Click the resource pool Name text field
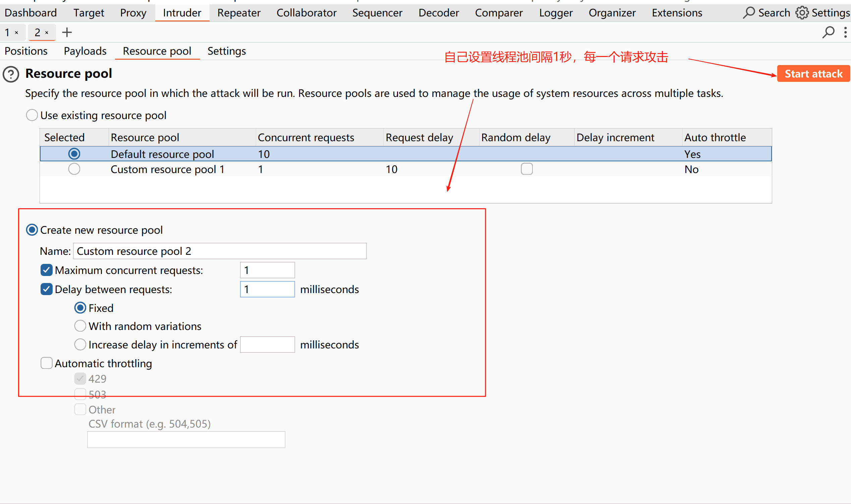851x504 pixels. (220, 251)
